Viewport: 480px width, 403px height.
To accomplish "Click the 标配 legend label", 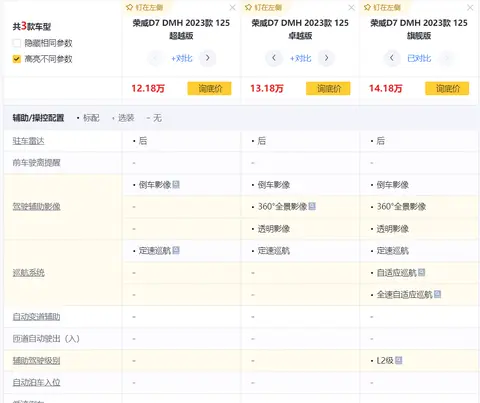I will [x=91, y=118].
